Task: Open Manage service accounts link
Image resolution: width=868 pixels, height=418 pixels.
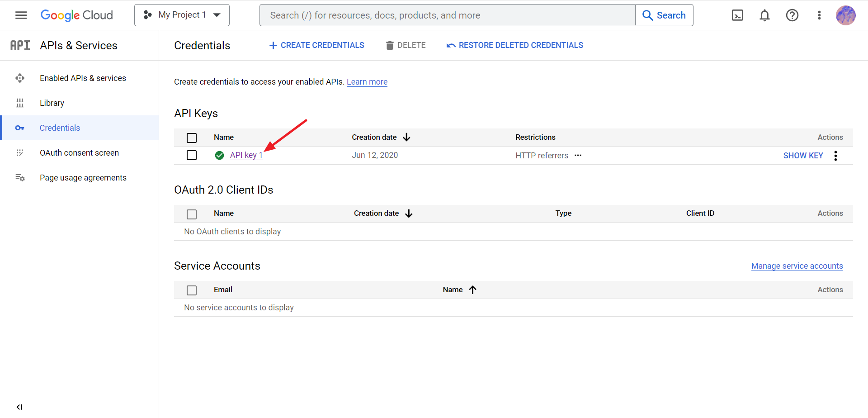Action: point(797,266)
